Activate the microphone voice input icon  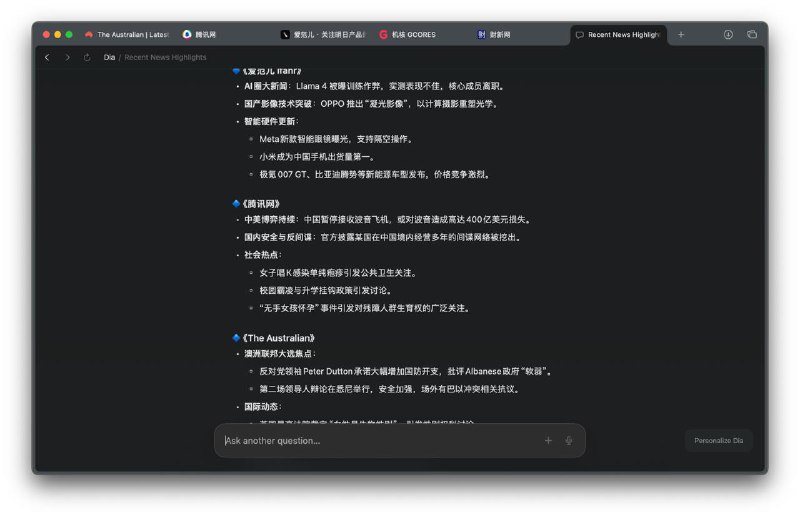568,440
